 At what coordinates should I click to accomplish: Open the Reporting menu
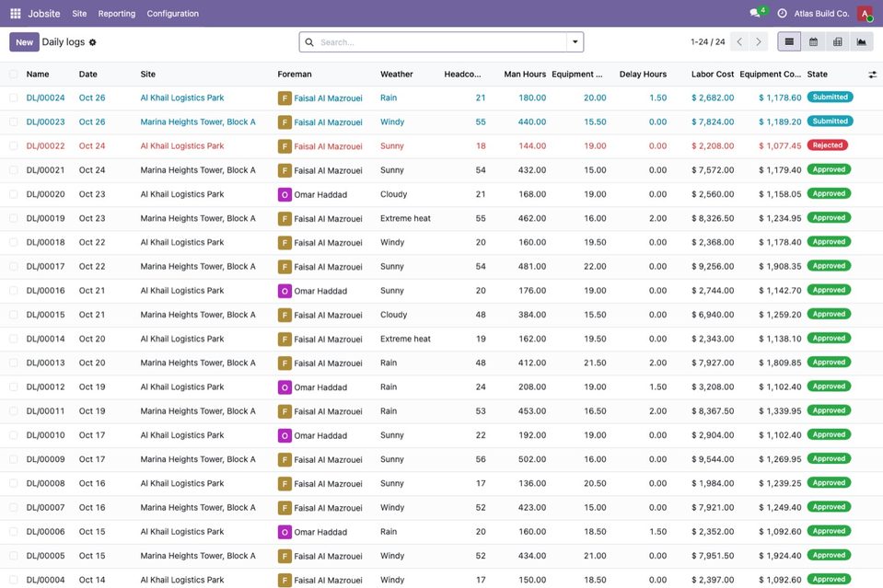tap(117, 14)
